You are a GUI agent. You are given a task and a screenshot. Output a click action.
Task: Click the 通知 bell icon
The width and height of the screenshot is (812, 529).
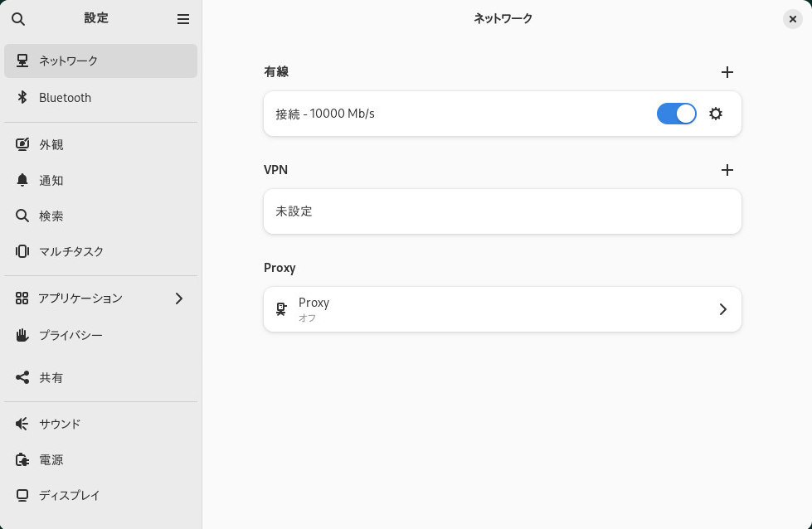point(22,180)
